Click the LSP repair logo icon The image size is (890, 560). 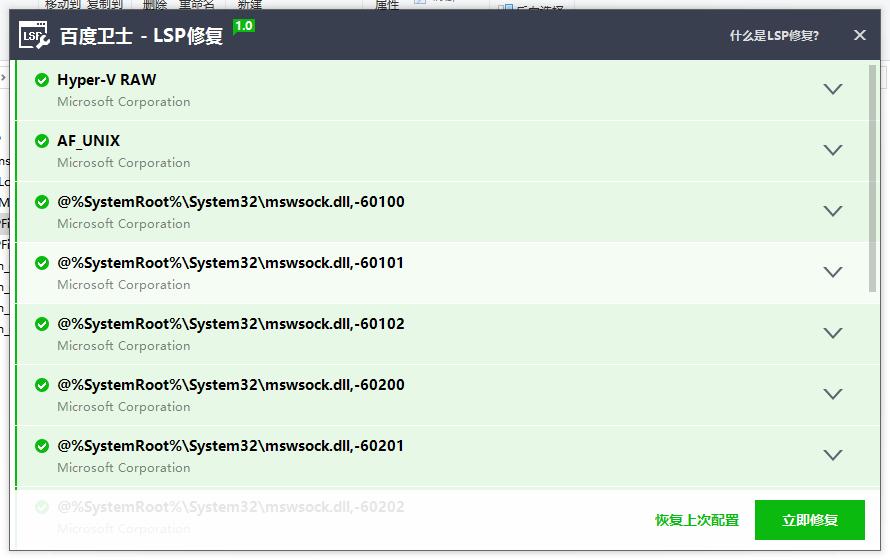click(x=34, y=35)
